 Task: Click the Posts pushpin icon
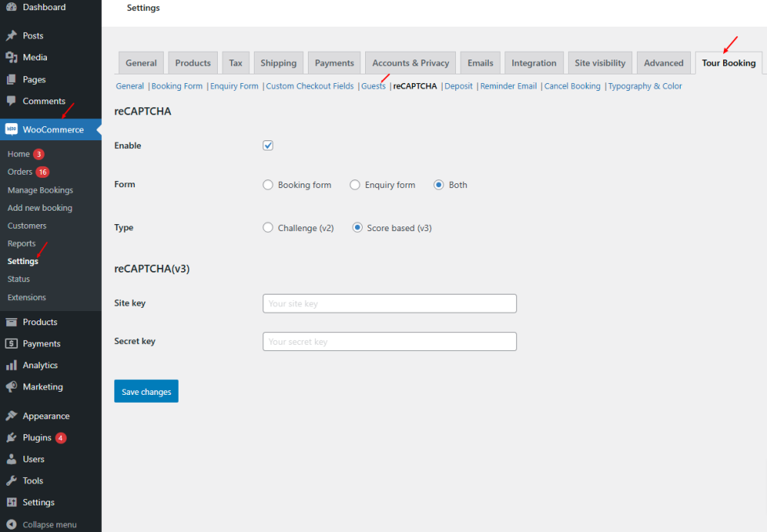pyautogui.click(x=11, y=36)
